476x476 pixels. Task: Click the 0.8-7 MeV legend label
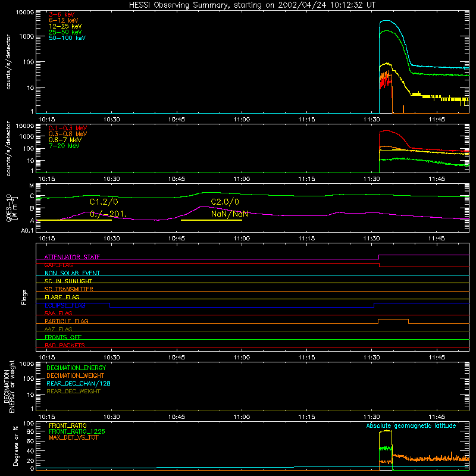65,140
